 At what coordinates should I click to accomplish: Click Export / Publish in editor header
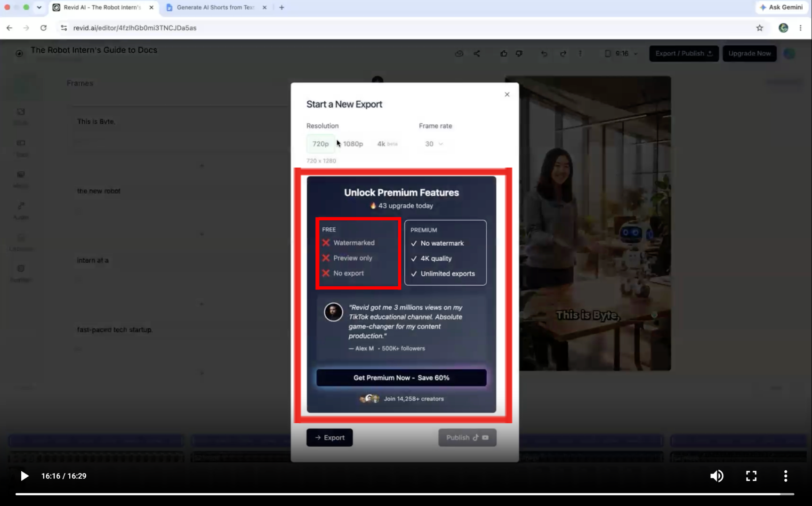pos(684,54)
